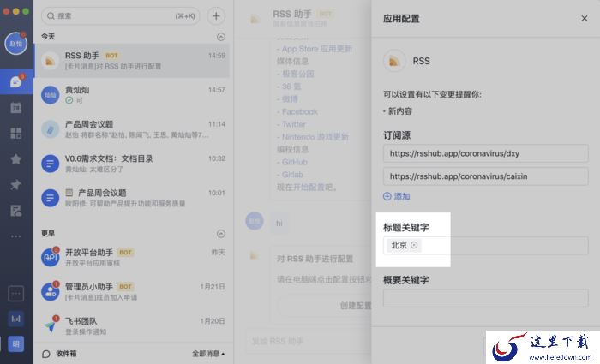
Task: Click the RSS 助手 avatar icon in the list
Action: [x=50, y=61]
